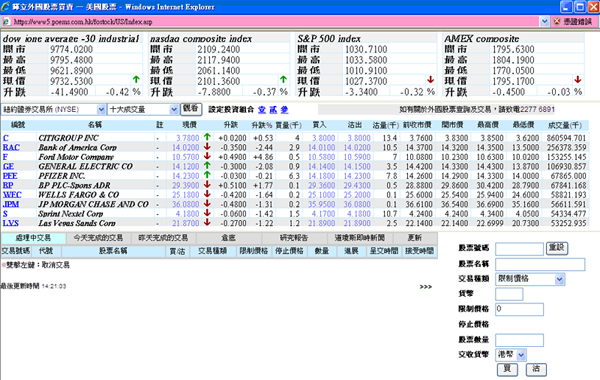This screenshot has width=600, height=380.
Task: Click the 成交量(千) volume column header
Action: [x=565, y=125]
